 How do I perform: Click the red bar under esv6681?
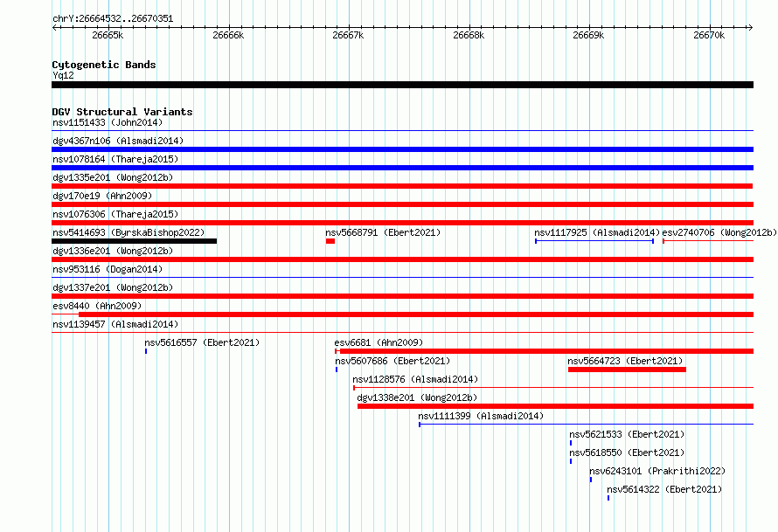pos(545,351)
